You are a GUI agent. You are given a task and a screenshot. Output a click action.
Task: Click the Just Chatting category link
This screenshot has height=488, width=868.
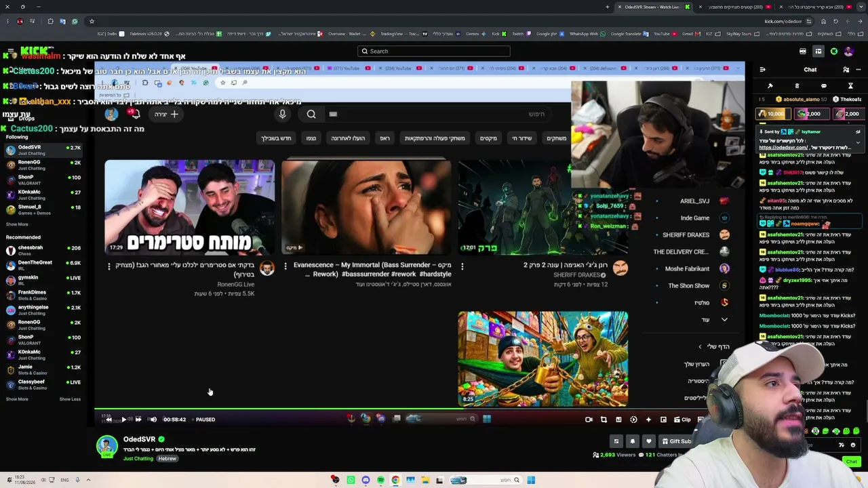pos(138,459)
